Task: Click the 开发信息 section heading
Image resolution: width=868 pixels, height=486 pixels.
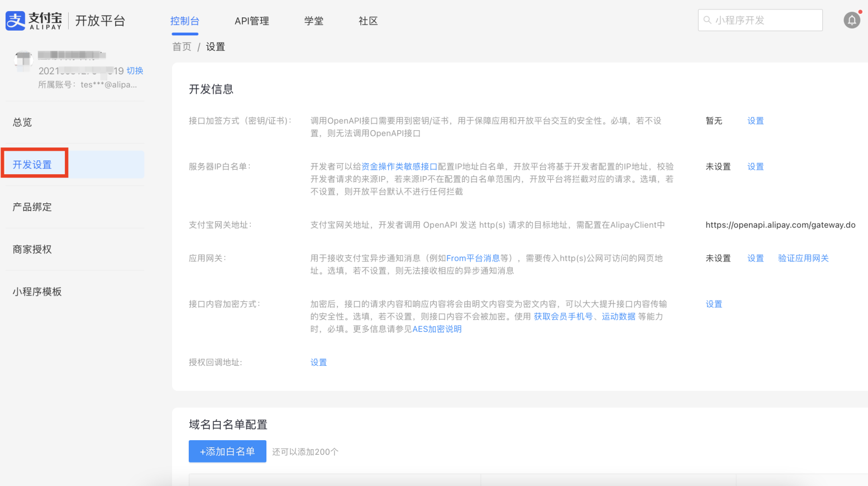Action: coord(211,89)
